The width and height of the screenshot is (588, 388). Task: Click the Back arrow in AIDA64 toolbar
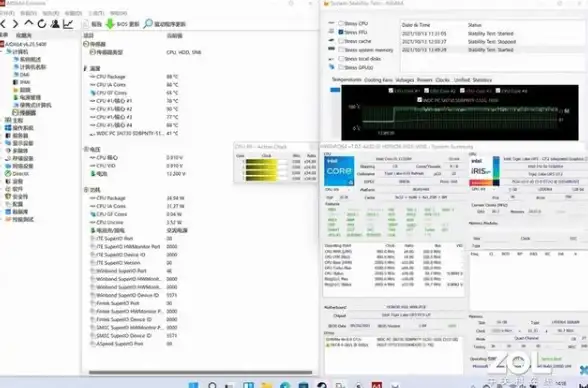[3, 24]
